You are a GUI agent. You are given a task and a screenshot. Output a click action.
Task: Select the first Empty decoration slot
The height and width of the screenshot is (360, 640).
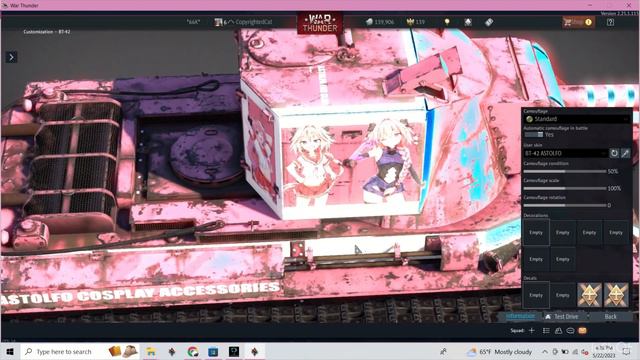click(536, 232)
